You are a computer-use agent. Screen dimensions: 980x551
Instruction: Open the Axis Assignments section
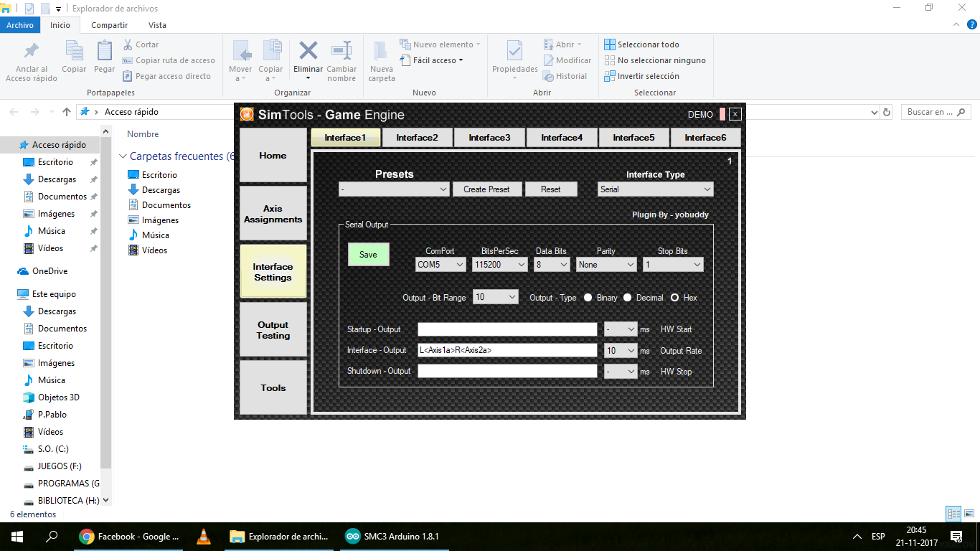(273, 214)
